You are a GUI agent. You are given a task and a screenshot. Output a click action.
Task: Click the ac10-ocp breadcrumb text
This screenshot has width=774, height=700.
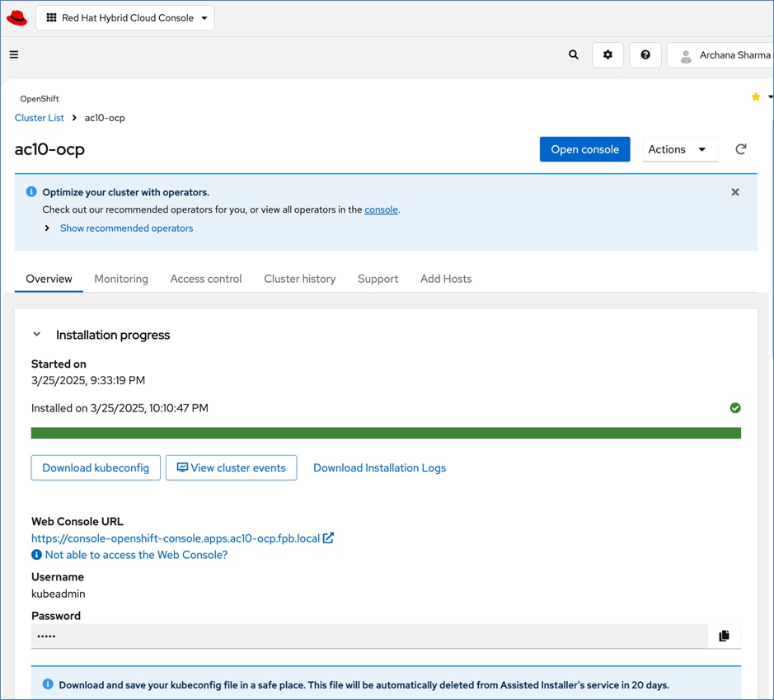click(105, 118)
